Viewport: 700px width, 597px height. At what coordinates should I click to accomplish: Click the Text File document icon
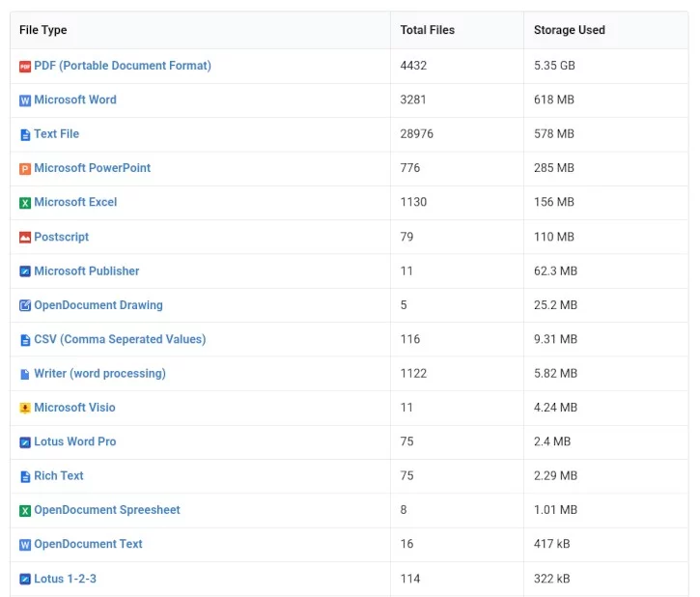(x=25, y=135)
